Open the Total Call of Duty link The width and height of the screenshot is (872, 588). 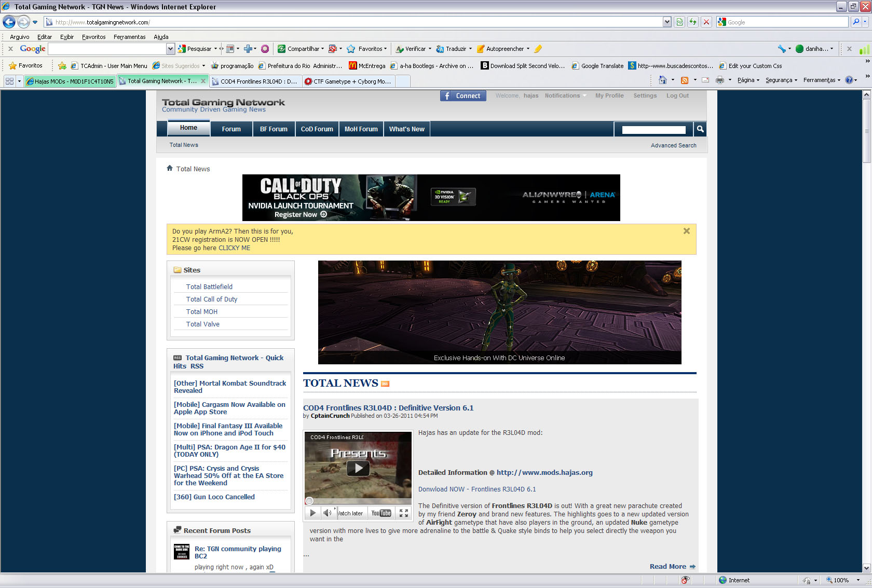coord(212,299)
